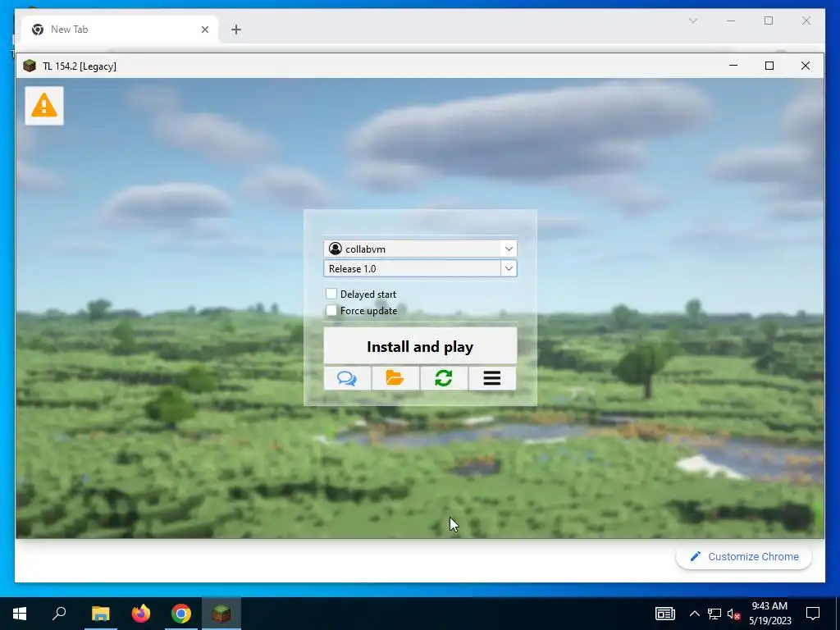Select the New Tab Chrome tab
Viewport: 840px width, 630px height.
point(120,30)
